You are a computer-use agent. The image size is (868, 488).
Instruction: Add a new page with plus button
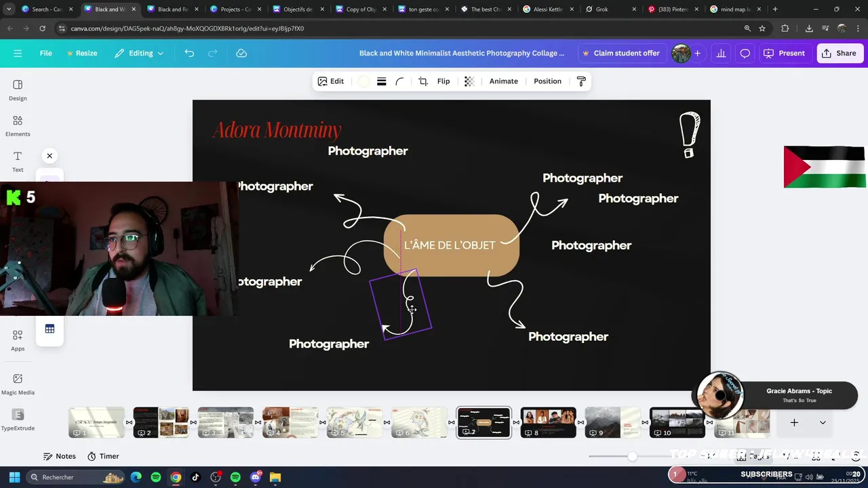[x=794, y=423]
